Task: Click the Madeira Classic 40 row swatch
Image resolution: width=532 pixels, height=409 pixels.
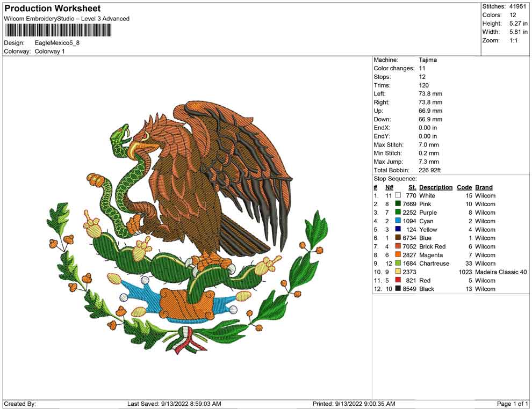Action: coord(398,272)
